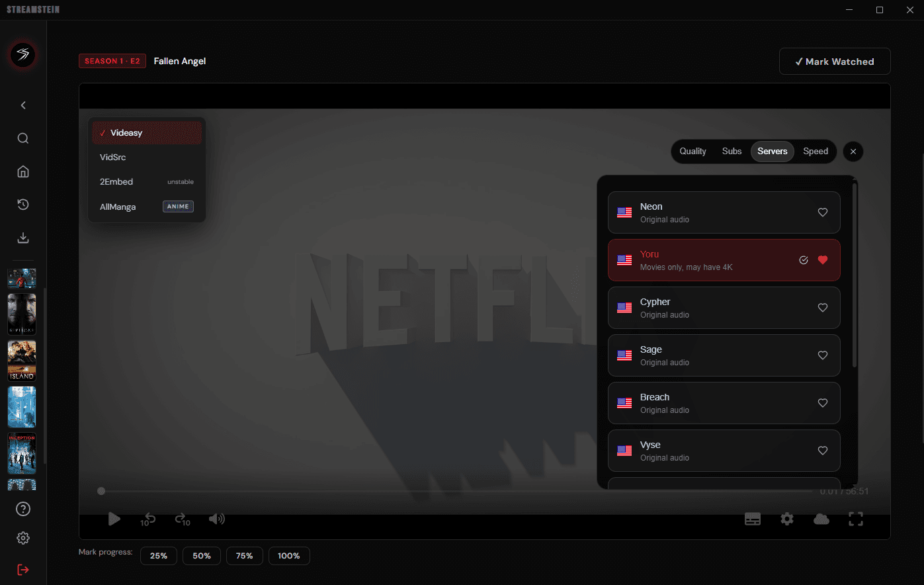The image size is (924, 585).
Task: Open watch history icon in sidebar
Action: click(23, 204)
